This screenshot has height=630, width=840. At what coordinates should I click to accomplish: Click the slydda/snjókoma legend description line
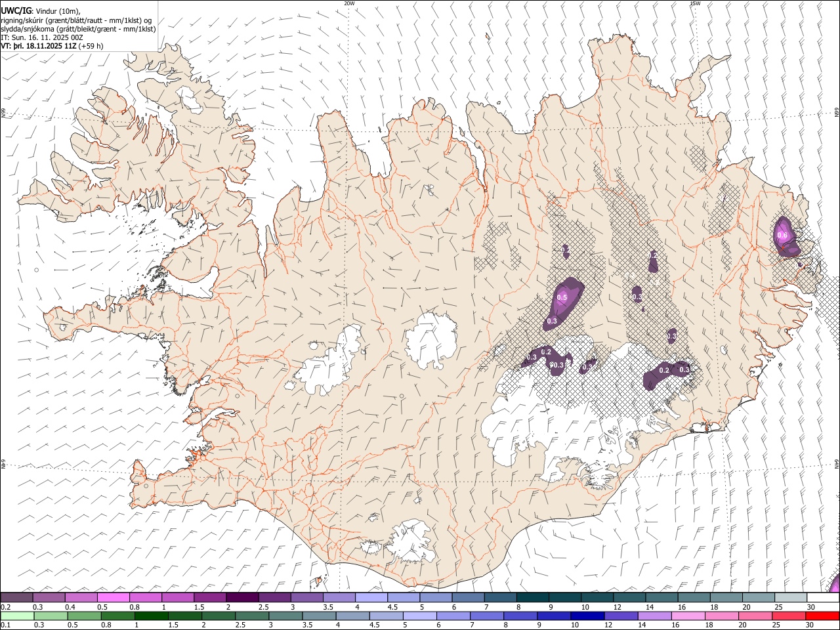pyautogui.click(x=78, y=29)
